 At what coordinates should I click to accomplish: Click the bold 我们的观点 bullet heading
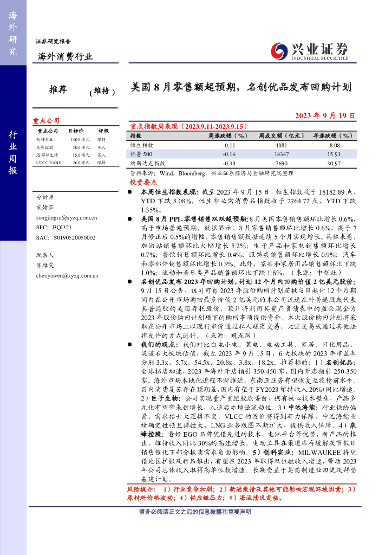pyautogui.click(x=159, y=344)
